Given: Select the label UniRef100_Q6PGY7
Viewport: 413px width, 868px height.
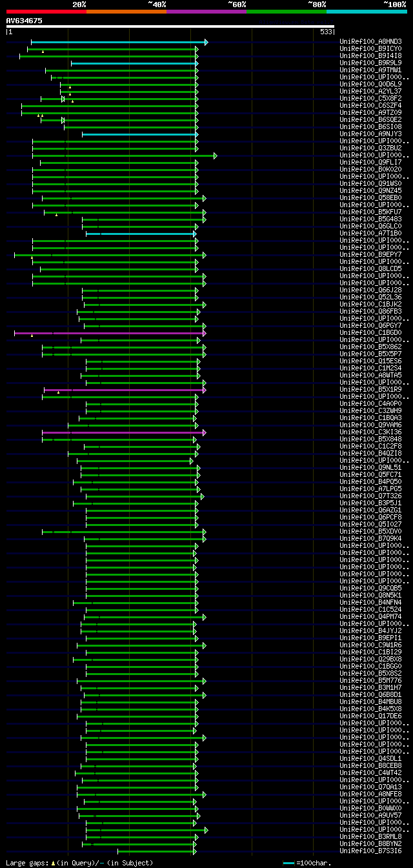Looking at the screenshot, I should [x=370, y=326].
